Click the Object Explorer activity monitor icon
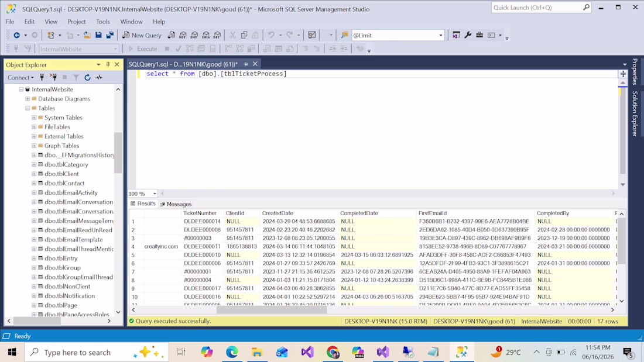The image size is (644, 362). (x=99, y=77)
